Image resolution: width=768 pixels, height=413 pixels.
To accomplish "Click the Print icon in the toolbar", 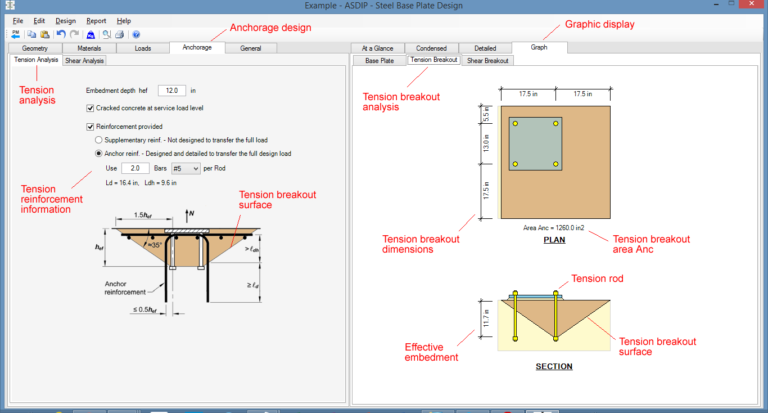I will point(119,34).
